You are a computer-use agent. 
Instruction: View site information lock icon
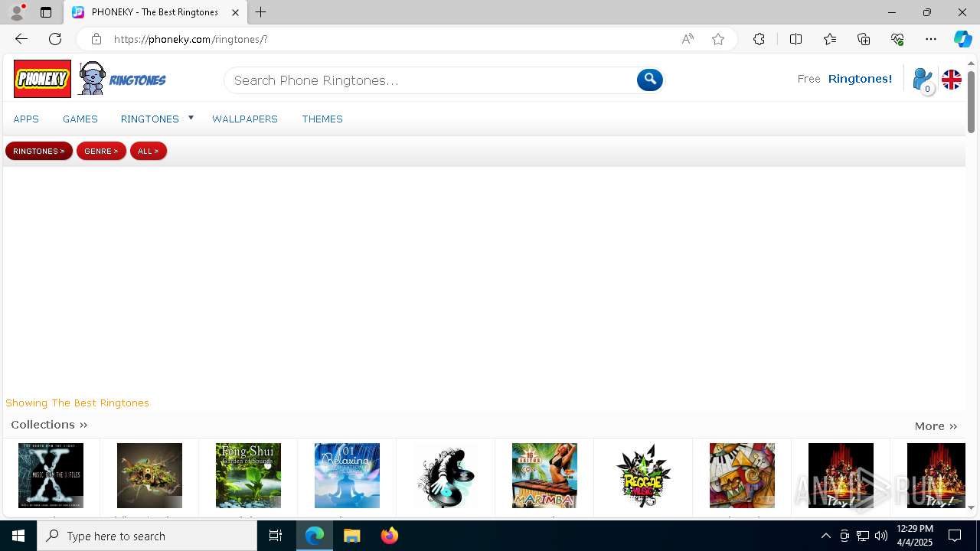[x=96, y=39]
